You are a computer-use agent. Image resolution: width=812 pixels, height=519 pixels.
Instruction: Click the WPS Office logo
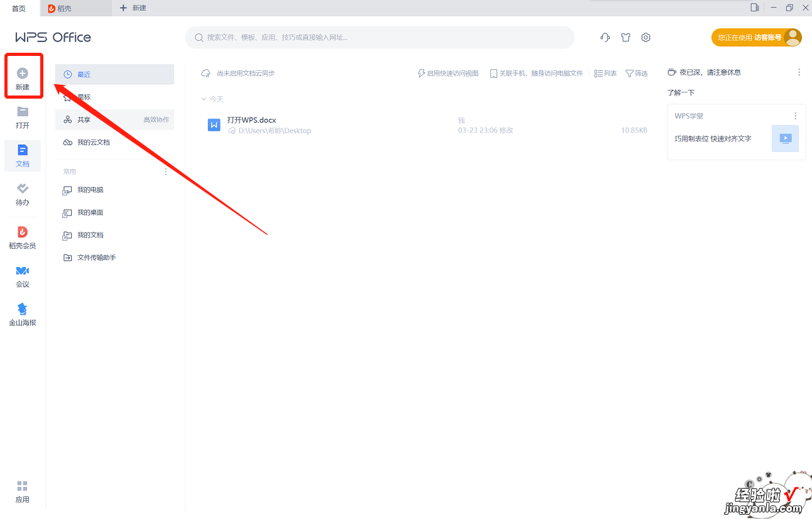(x=53, y=37)
